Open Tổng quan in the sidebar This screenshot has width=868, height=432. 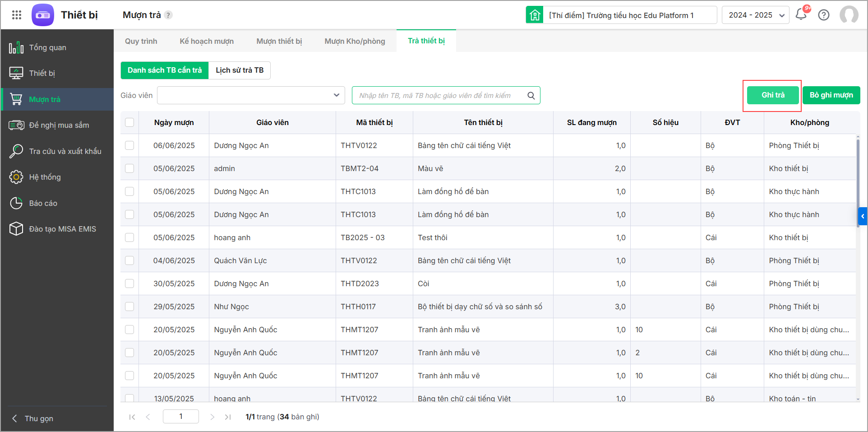click(x=47, y=47)
